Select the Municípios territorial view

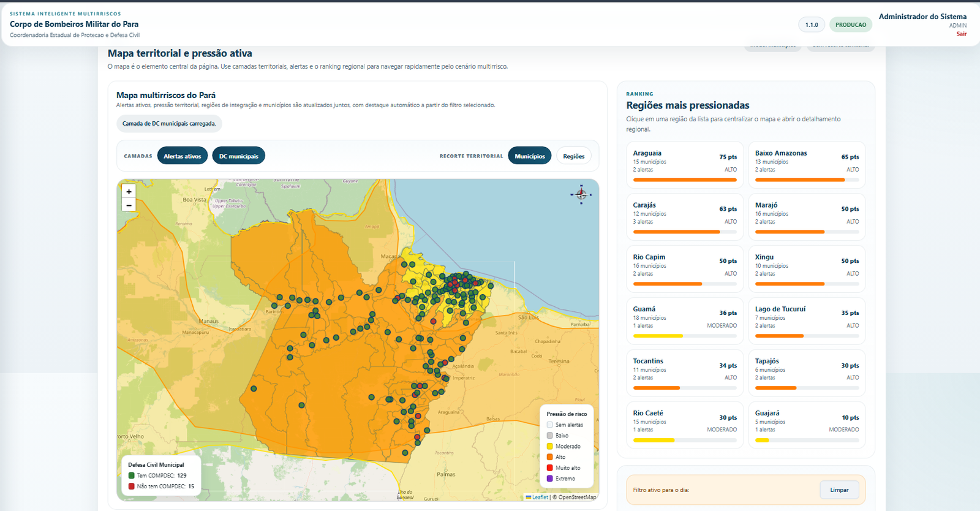(529, 156)
